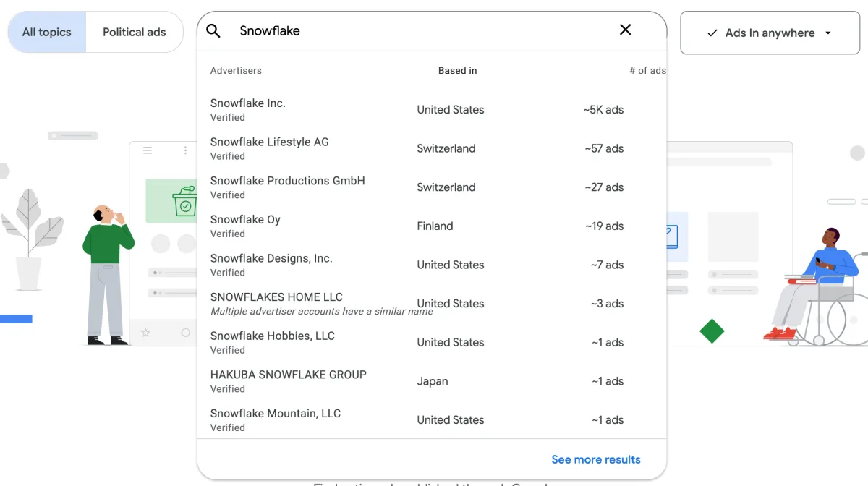868x486 pixels.
Task: Clear the search with the X icon
Action: click(x=626, y=30)
